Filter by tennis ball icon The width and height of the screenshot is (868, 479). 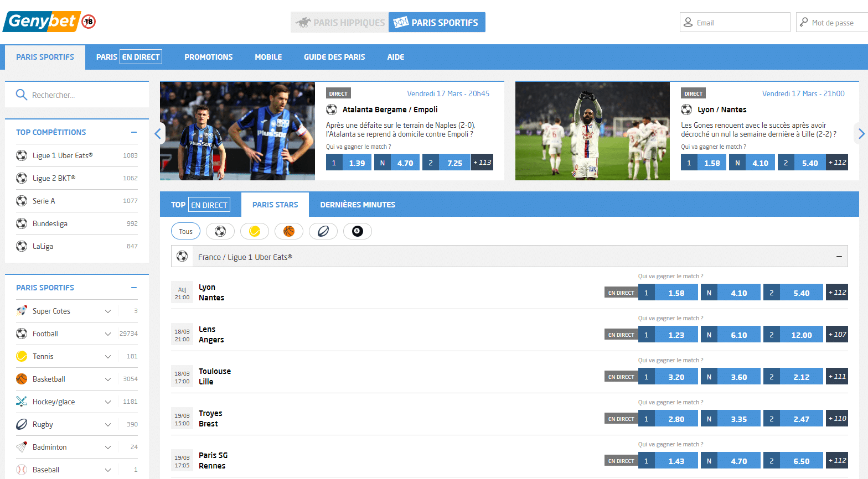pos(255,231)
